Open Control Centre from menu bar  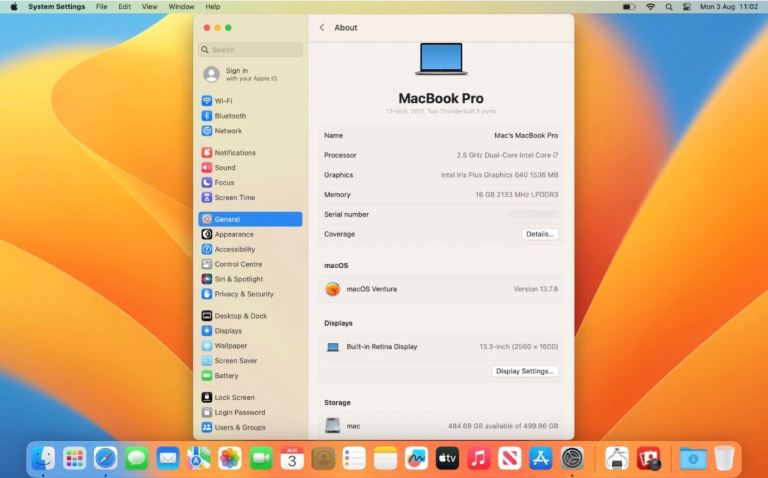(687, 7)
